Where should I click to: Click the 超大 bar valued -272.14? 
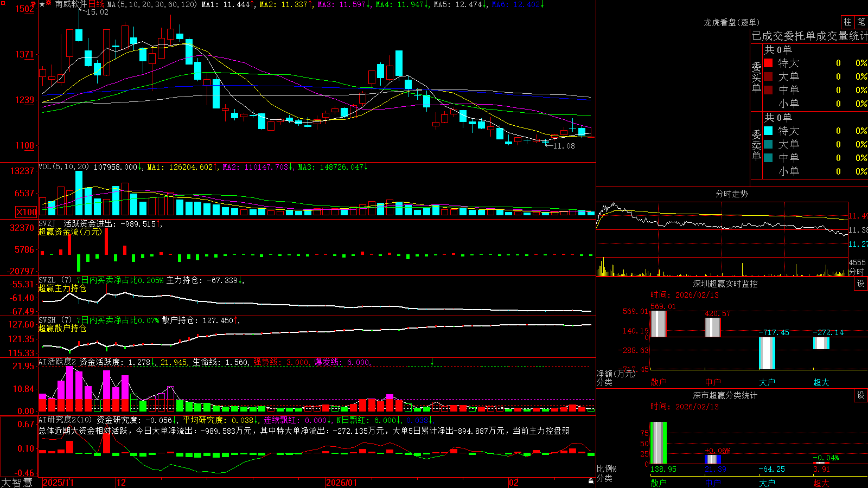[821, 343]
